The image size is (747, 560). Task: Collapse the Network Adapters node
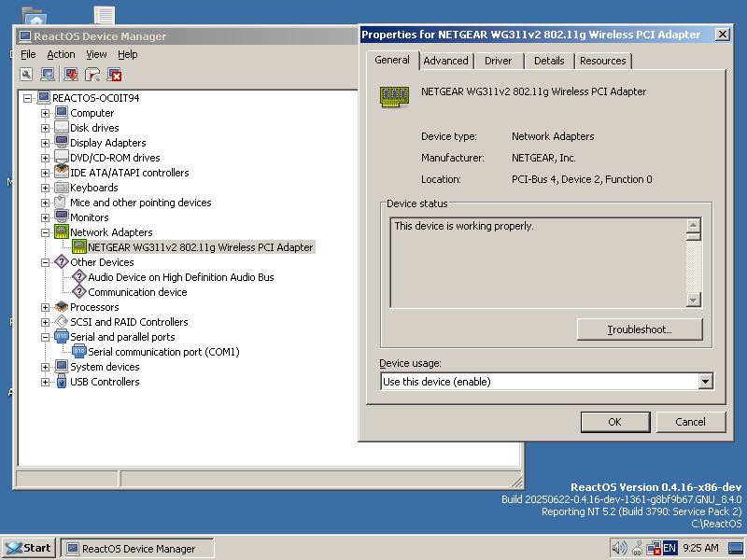(45, 232)
